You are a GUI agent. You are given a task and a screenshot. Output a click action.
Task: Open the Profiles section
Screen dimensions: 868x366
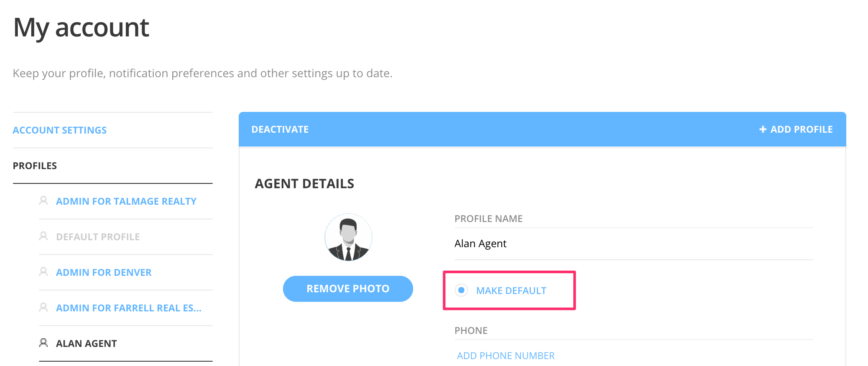point(35,166)
